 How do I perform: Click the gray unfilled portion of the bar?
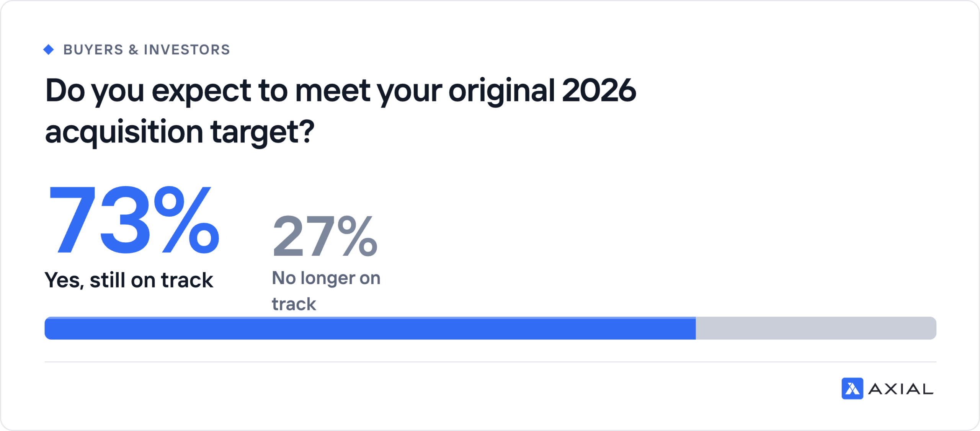click(x=816, y=328)
